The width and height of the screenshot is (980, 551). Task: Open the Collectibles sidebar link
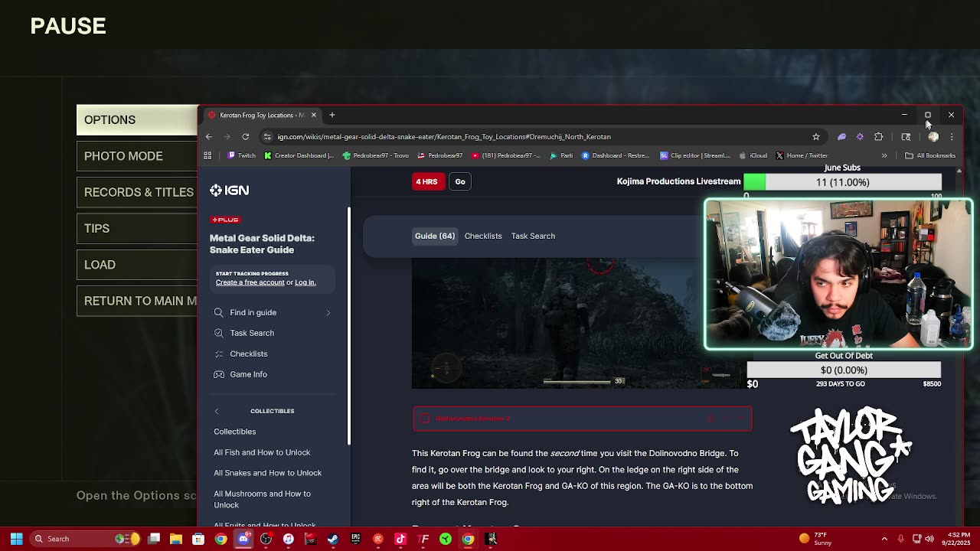click(235, 432)
